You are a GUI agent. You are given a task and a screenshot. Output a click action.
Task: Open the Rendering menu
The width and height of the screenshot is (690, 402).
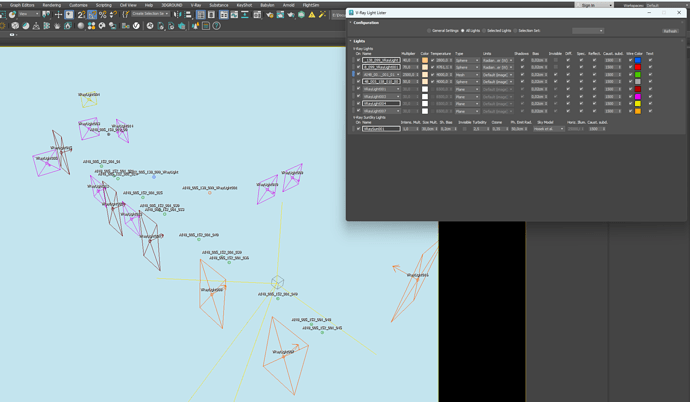51,5
